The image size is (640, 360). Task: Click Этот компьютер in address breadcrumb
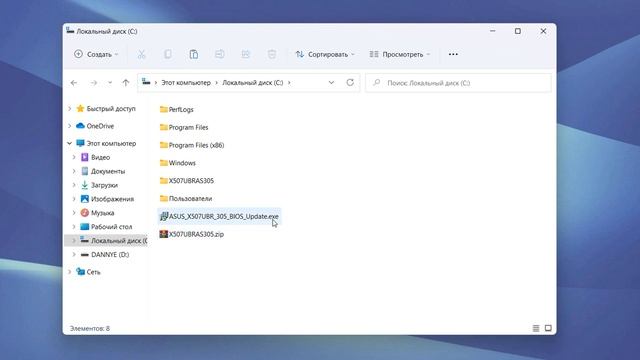coord(186,82)
